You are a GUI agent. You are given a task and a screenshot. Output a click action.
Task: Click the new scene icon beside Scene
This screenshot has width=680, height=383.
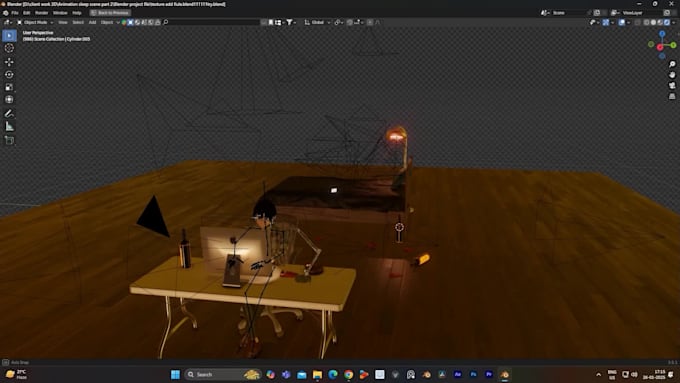tap(597, 13)
